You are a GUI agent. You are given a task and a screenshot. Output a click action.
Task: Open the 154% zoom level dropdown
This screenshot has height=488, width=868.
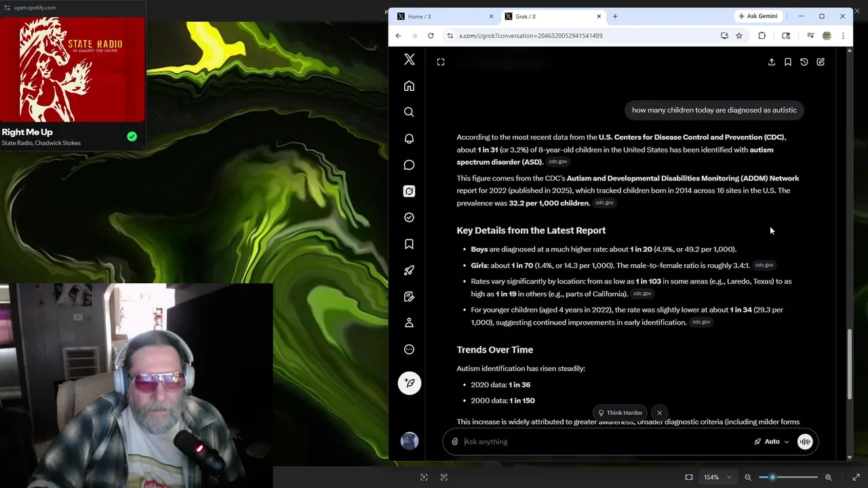717,477
